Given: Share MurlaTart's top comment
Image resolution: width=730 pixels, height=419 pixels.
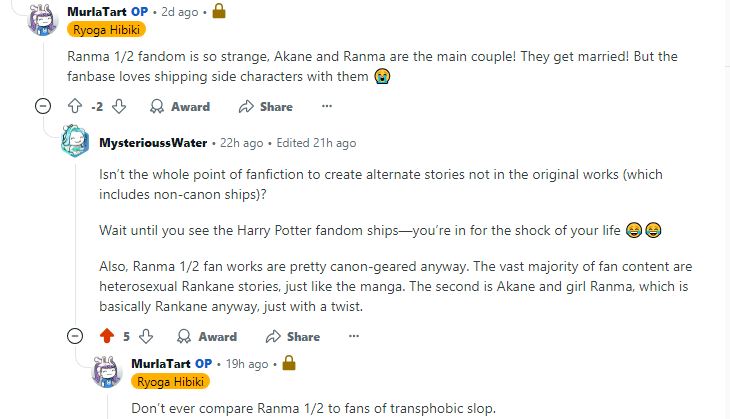Looking at the screenshot, I should (x=266, y=106).
